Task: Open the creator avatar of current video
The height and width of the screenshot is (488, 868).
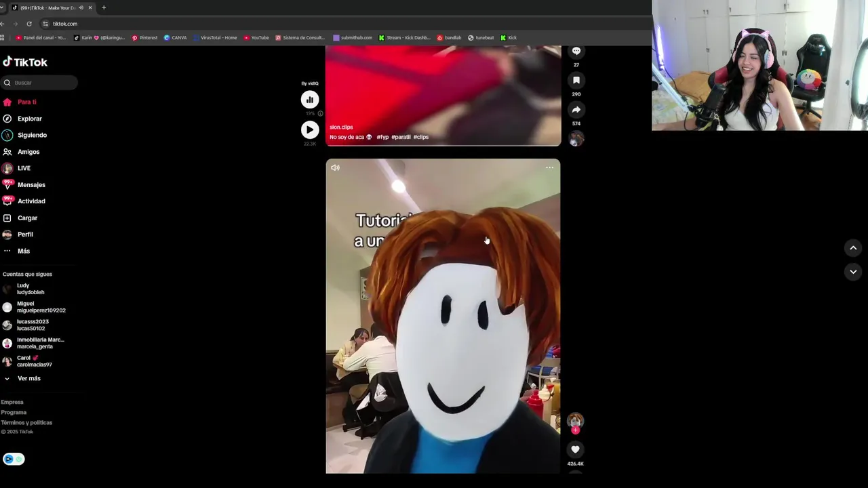Action: 575,420
